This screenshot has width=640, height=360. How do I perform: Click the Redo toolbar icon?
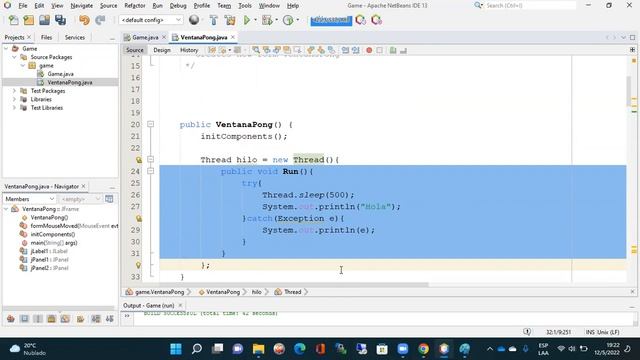click(100, 20)
